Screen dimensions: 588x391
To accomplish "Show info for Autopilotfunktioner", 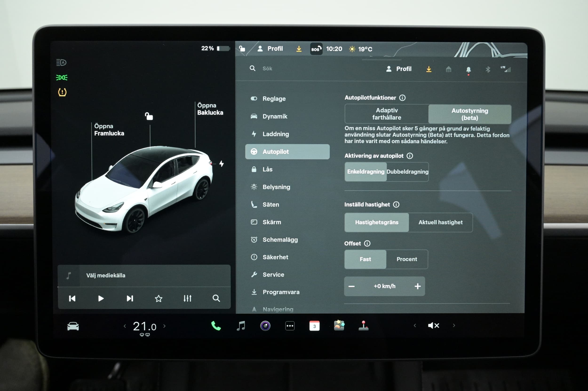I will [402, 98].
